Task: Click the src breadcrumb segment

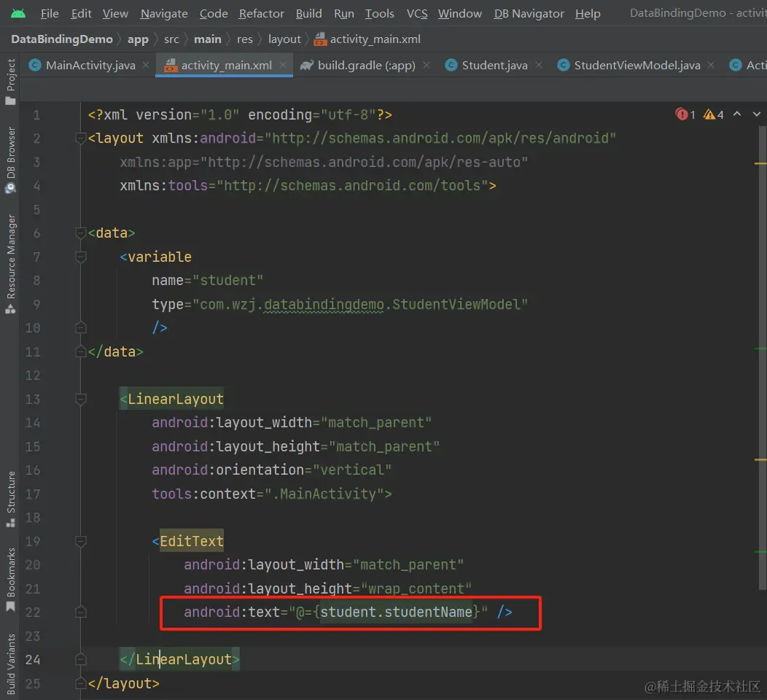Action: (x=171, y=39)
